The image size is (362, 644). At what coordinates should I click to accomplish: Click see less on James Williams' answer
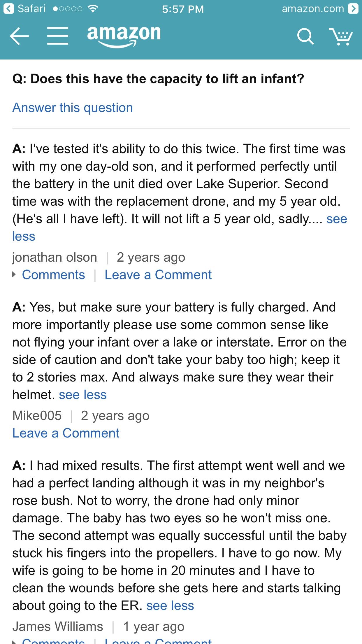point(170,605)
